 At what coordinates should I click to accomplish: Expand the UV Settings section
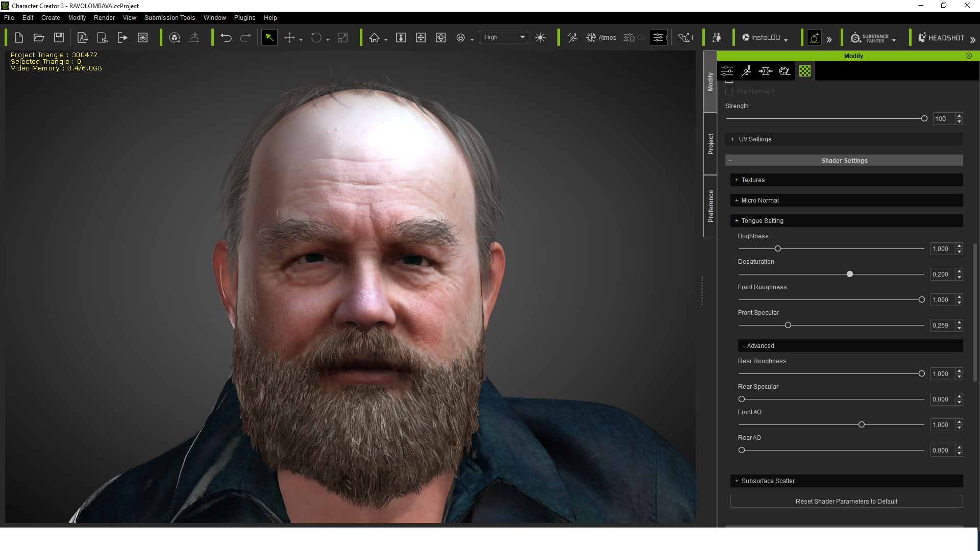(x=844, y=139)
